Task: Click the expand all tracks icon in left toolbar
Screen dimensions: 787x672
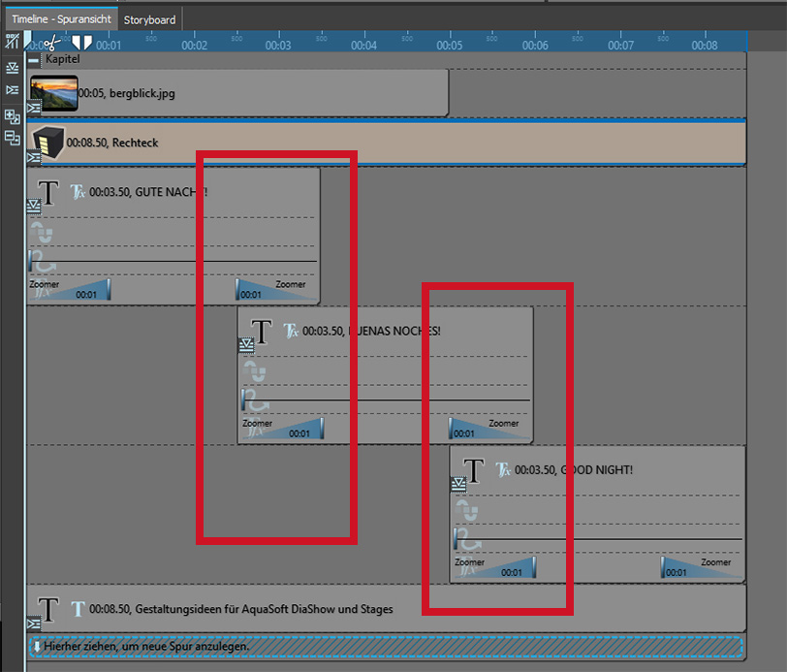Action: pos(12,68)
